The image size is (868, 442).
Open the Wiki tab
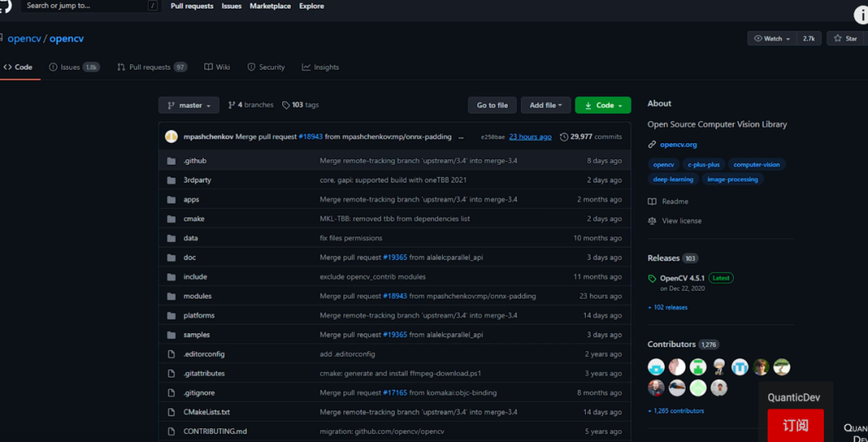coord(217,67)
